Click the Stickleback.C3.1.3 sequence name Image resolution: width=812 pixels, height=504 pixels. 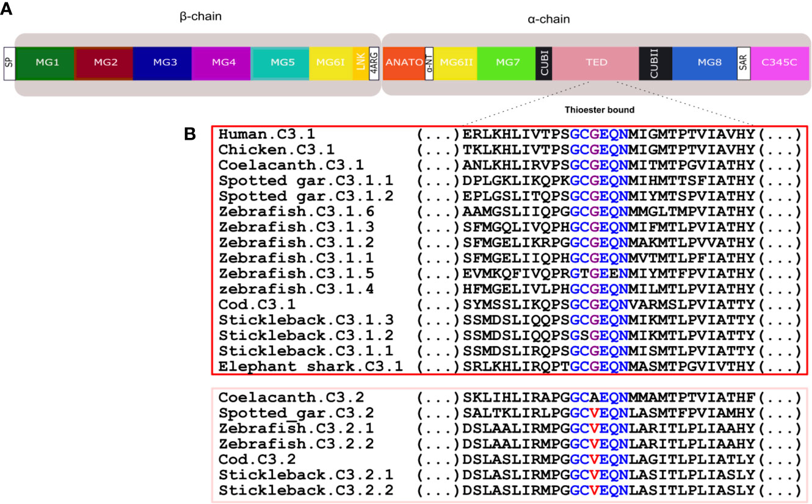point(306,320)
